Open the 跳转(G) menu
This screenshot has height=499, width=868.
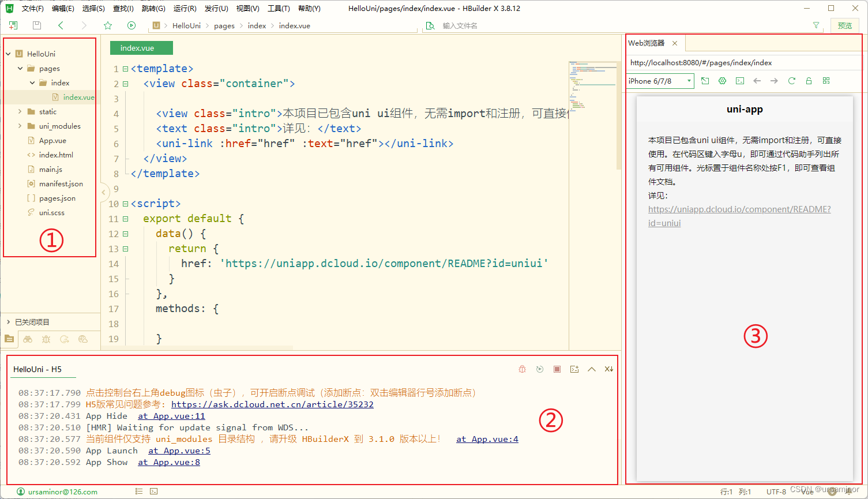pyautogui.click(x=153, y=8)
